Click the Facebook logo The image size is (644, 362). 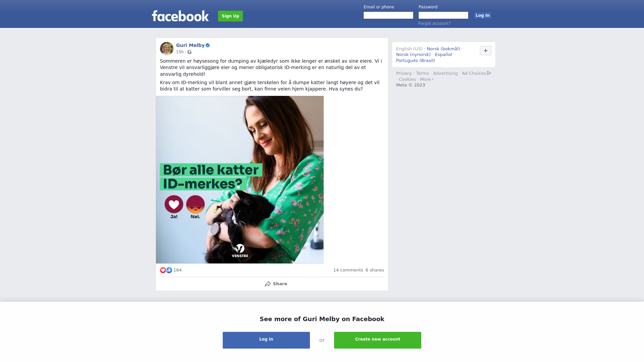(x=180, y=16)
